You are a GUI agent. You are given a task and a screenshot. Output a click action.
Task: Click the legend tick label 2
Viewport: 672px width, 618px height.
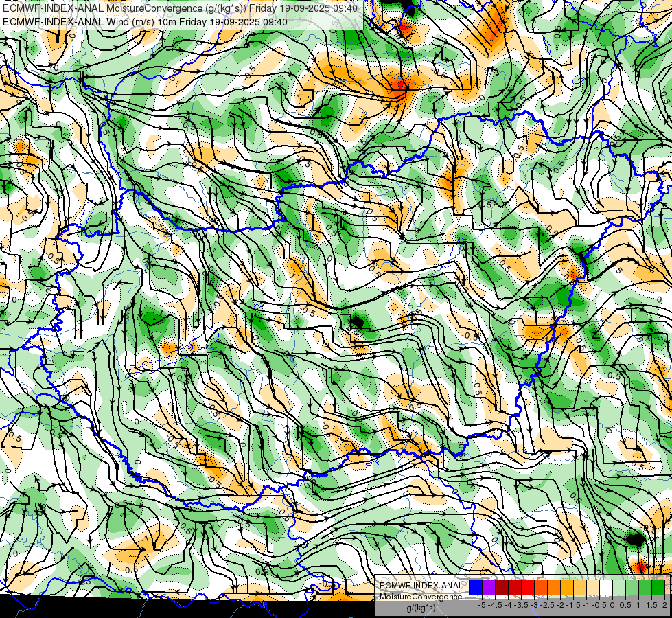[664, 605]
